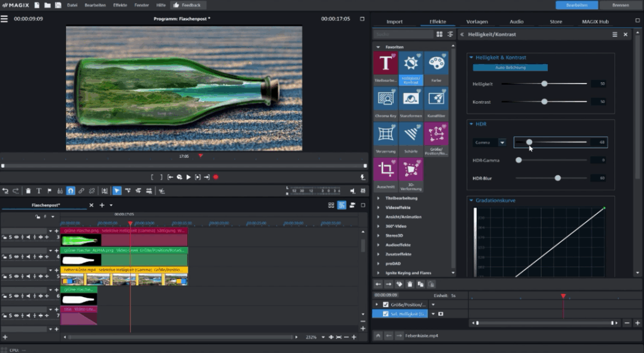Viewport: 644px width, 353px height.
Task: Click the Kontrast slider handle
Action: click(545, 101)
